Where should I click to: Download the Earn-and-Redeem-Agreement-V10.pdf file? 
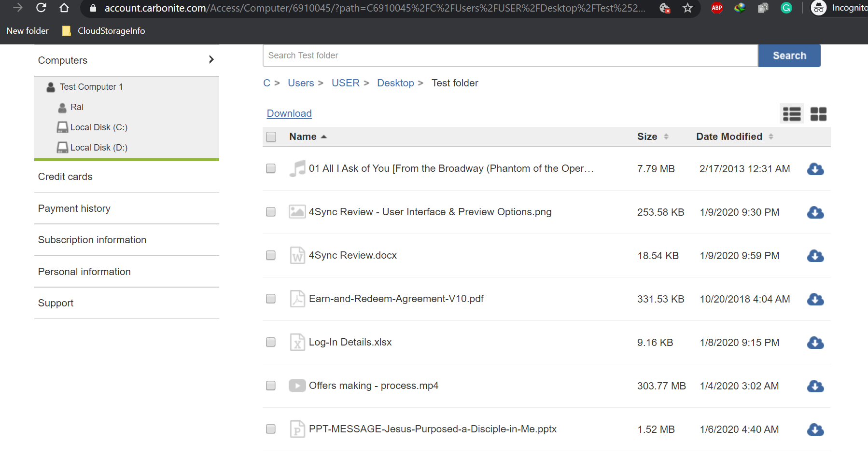tap(815, 299)
